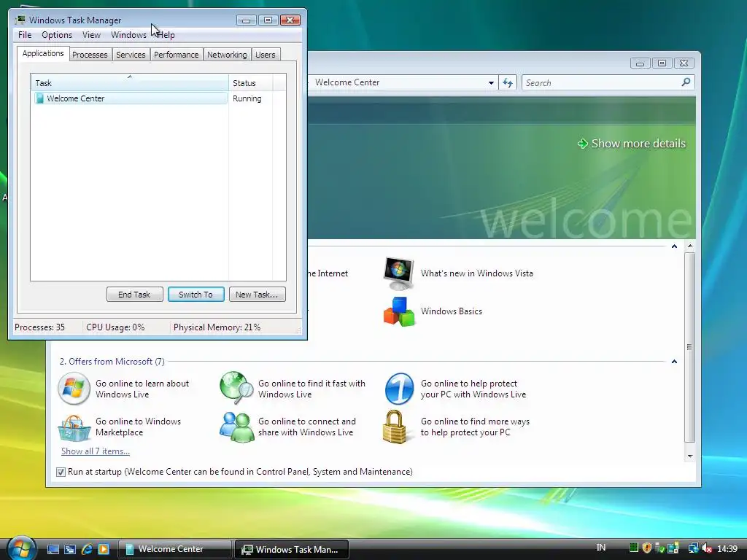Click Task Manager CPU meter tray icon
747x560 pixels.
coord(634,548)
